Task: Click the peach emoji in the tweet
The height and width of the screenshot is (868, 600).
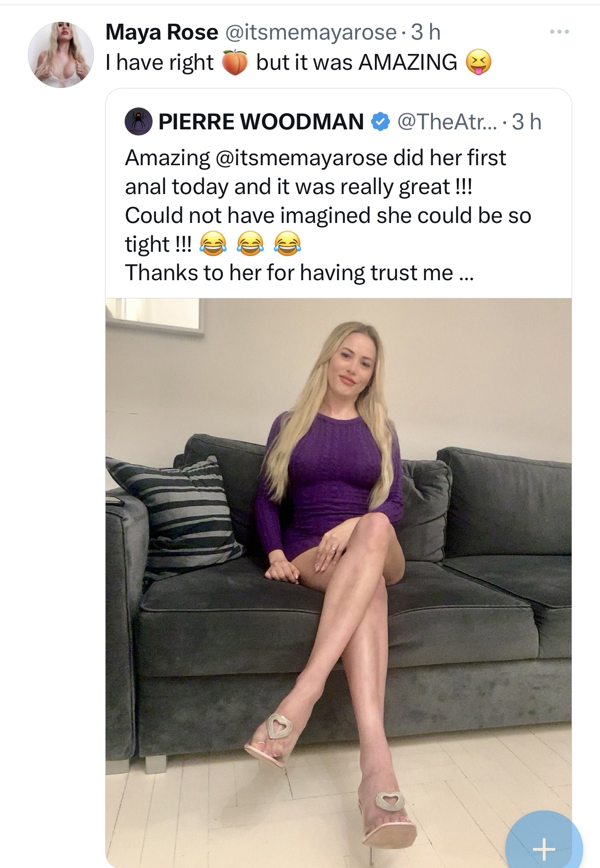Action: (x=235, y=62)
